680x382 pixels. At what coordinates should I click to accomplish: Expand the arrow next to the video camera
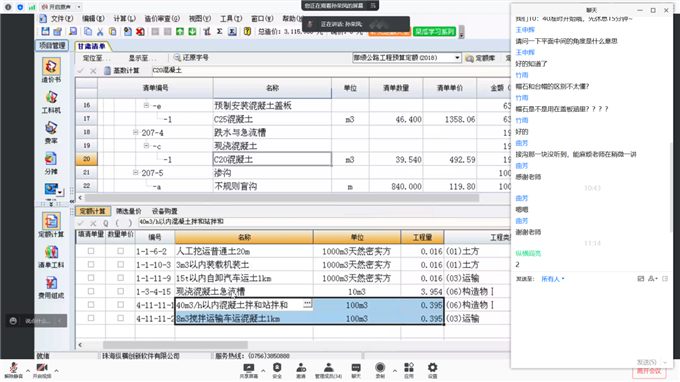tap(56, 371)
